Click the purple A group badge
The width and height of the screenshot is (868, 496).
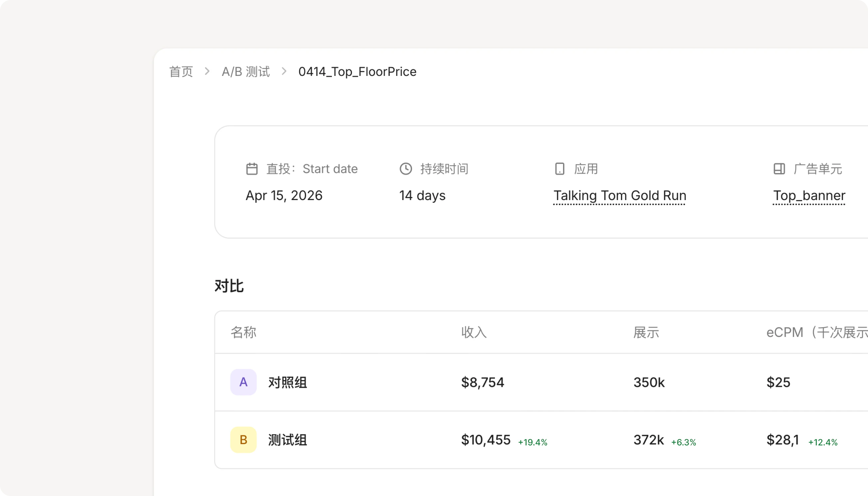pos(243,382)
